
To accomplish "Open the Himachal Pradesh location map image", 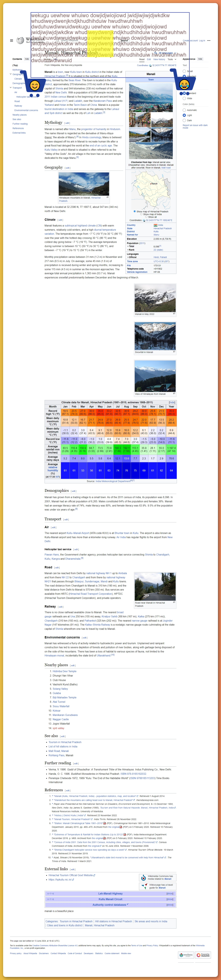I will [x=151, y=190].
